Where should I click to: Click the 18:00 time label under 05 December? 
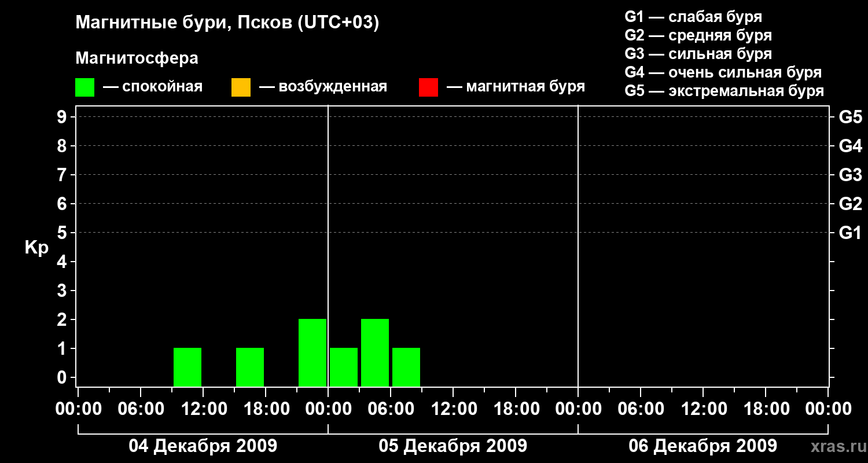516,409
